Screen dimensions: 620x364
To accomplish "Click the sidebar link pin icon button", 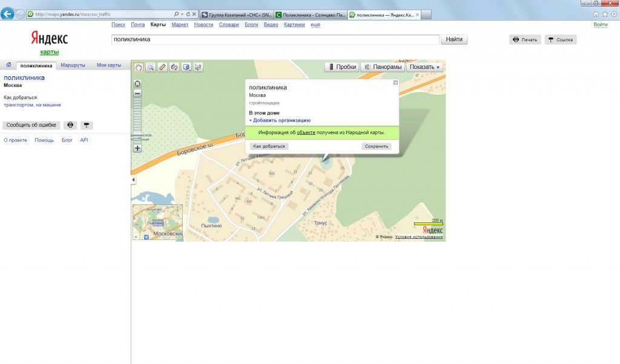I will click(86, 125).
